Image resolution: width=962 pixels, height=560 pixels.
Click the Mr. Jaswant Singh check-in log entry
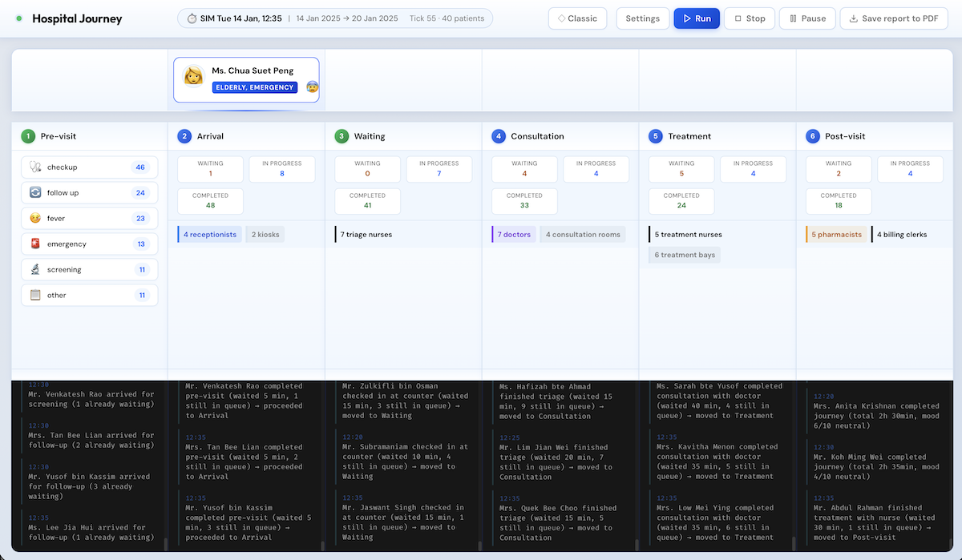pyautogui.click(x=403, y=518)
